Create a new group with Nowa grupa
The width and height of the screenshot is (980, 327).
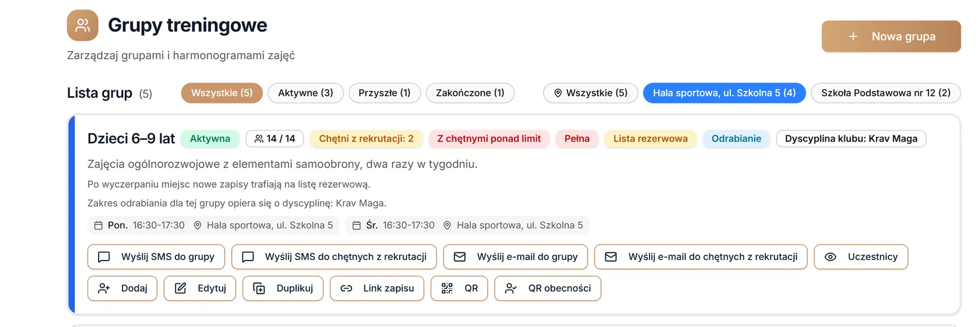(x=891, y=36)
